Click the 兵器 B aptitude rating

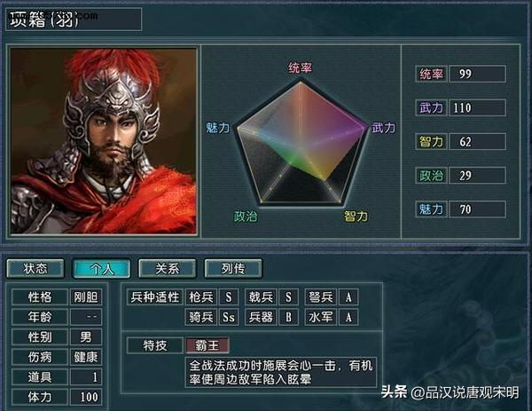(288, 317)
